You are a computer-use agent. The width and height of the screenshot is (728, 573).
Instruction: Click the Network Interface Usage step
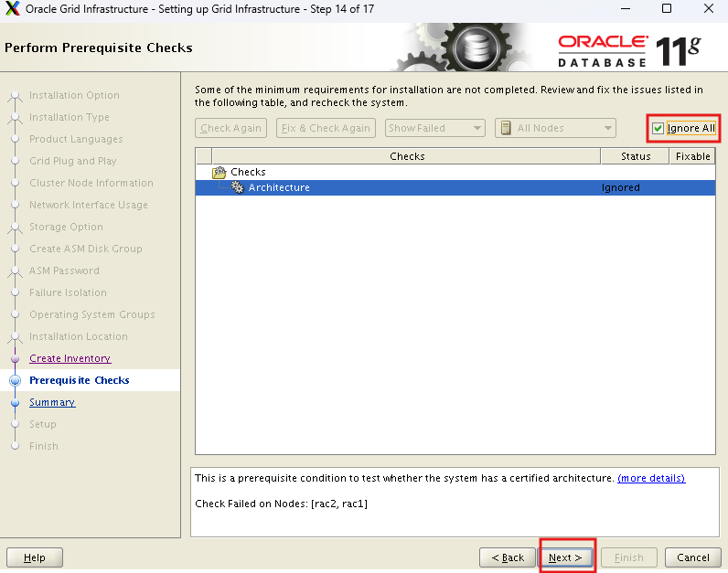(88, 205)
